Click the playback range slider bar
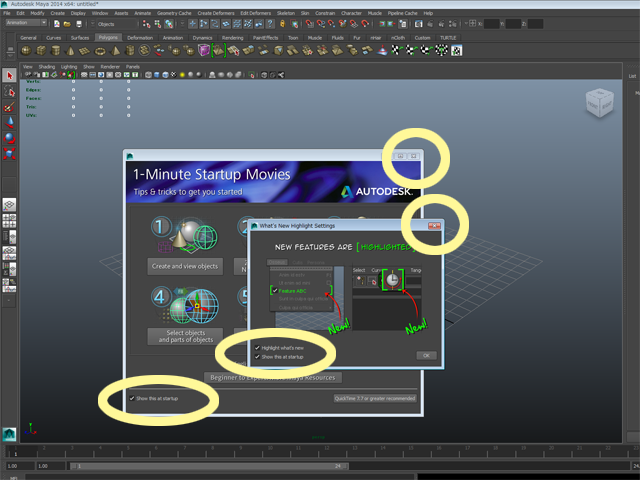Viewport: 640px width, 480px height. click(209, 466)
